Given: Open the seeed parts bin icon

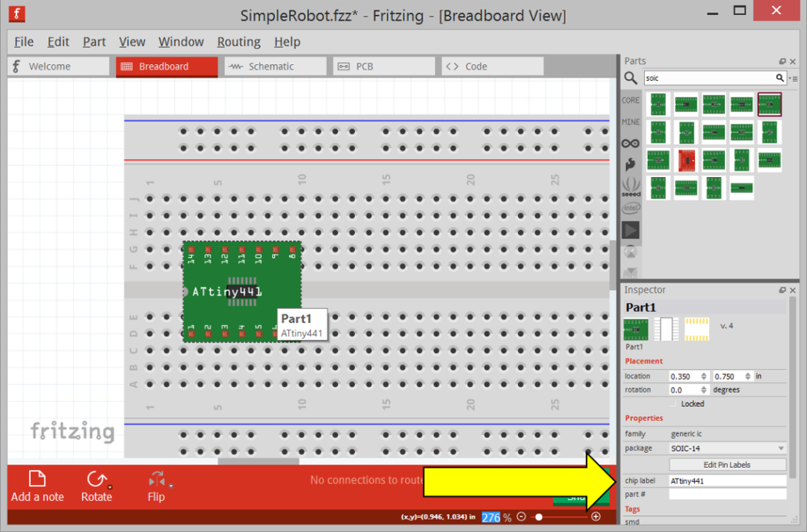Looking at the screenshot, I should (x=631, y=186).
